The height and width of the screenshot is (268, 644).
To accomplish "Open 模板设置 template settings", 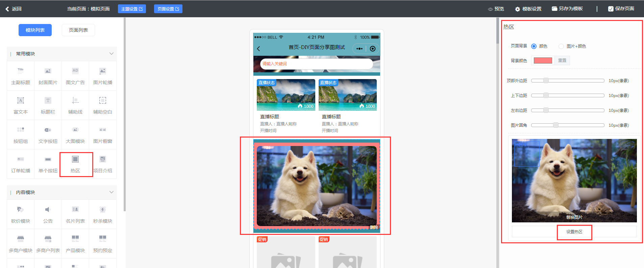I will click(x=528, y=9).
